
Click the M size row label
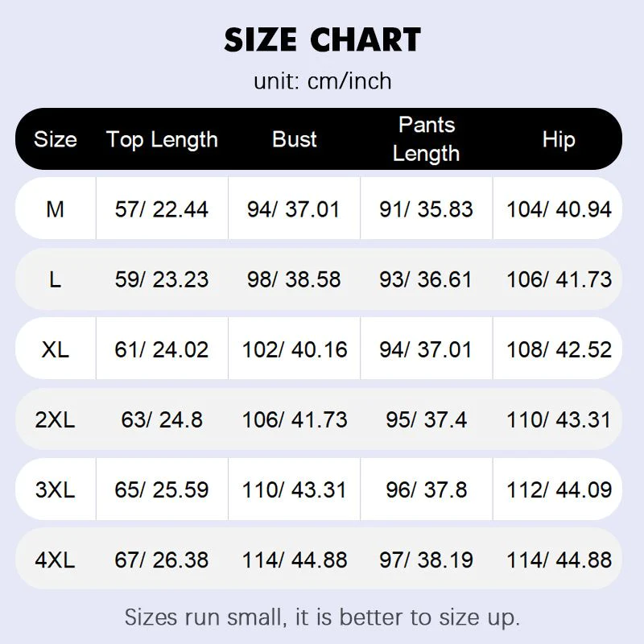[55, 209]
